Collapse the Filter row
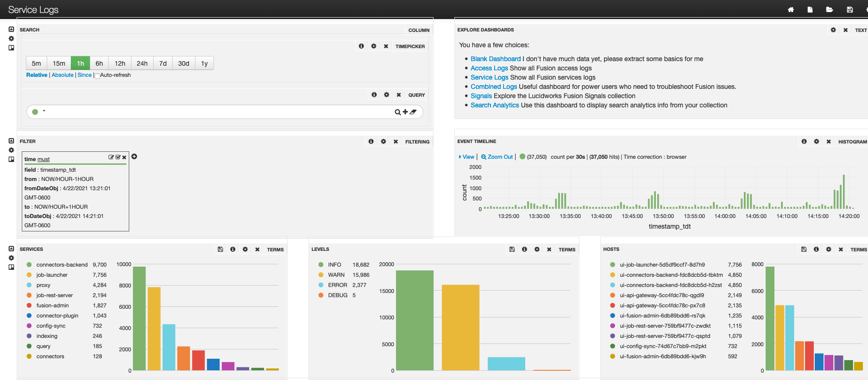 12,141
